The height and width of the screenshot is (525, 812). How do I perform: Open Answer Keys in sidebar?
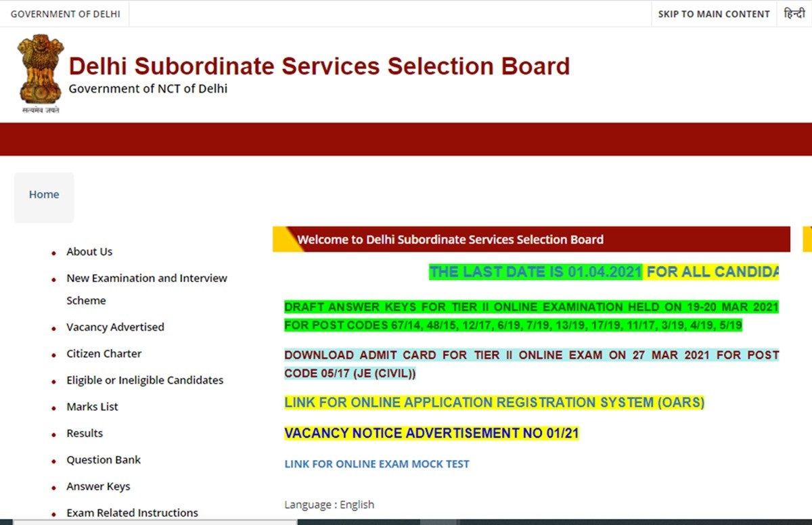click(98, 486)
